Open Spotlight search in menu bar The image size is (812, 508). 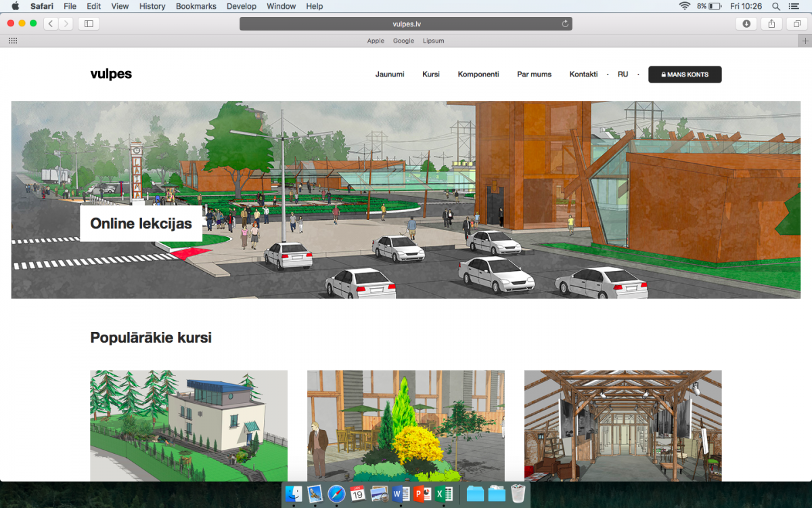(x=776, y=6)
